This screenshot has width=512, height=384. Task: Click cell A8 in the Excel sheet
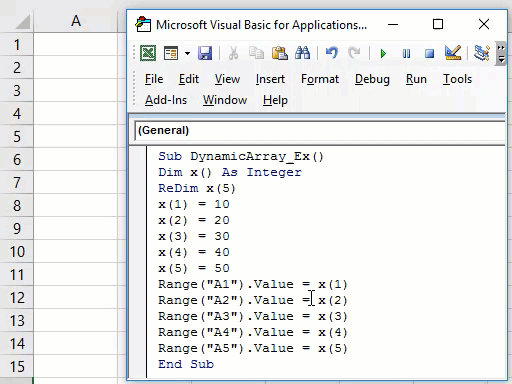click(x=76, y=205)
